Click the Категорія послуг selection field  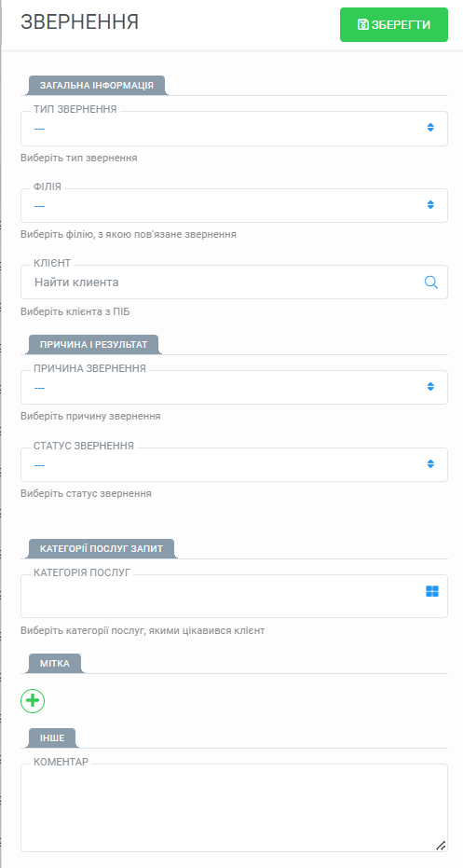pyautogui.click(x=234, y=596)
